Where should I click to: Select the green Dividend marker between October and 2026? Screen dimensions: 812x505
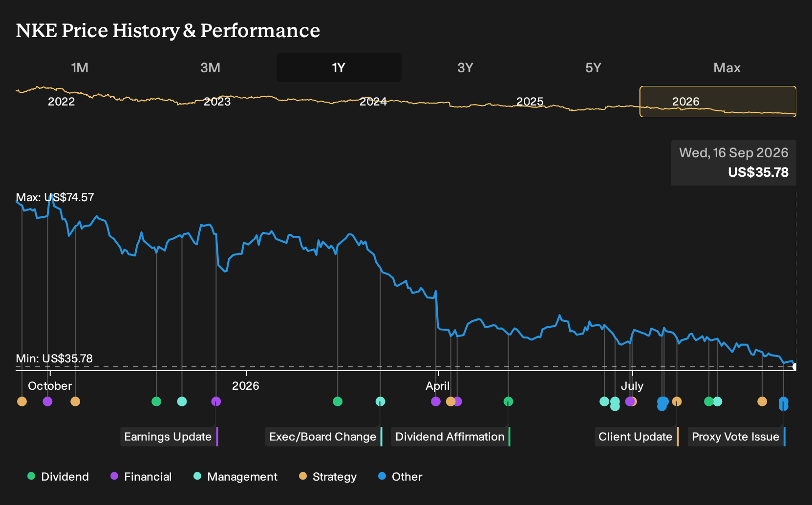coord(156,401)
